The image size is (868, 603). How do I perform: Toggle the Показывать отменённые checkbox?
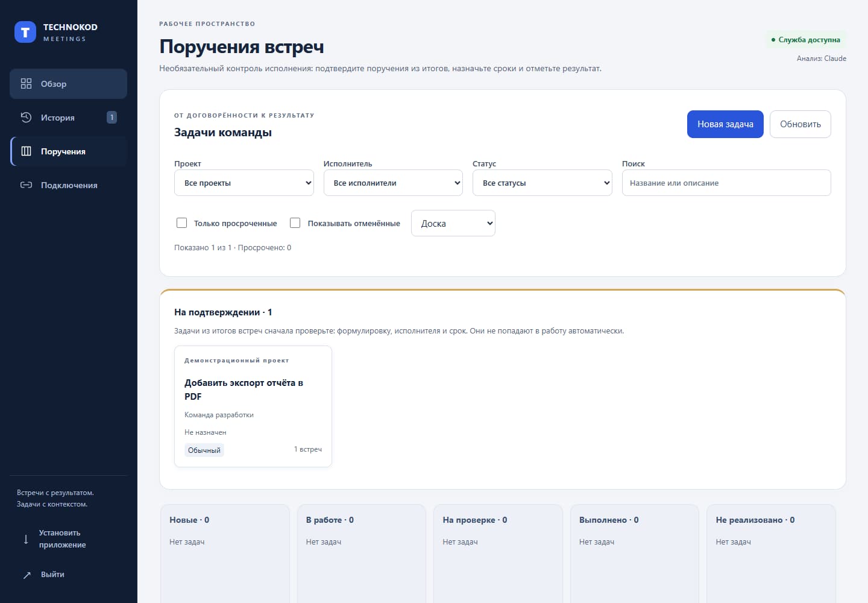click(x=295, y=223)
